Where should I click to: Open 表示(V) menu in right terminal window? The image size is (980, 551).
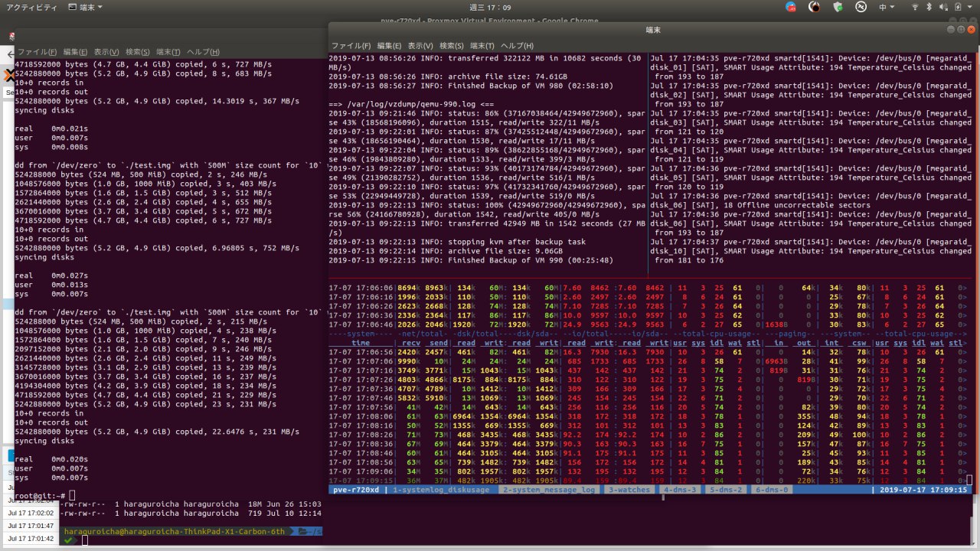420,46
